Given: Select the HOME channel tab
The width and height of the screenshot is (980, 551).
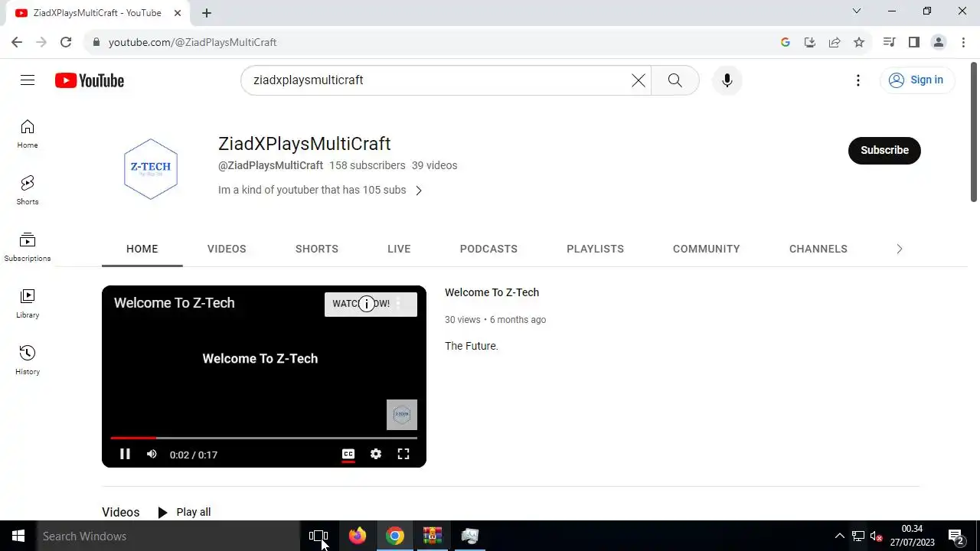Looking at the screenshot, I should point(142,249).
